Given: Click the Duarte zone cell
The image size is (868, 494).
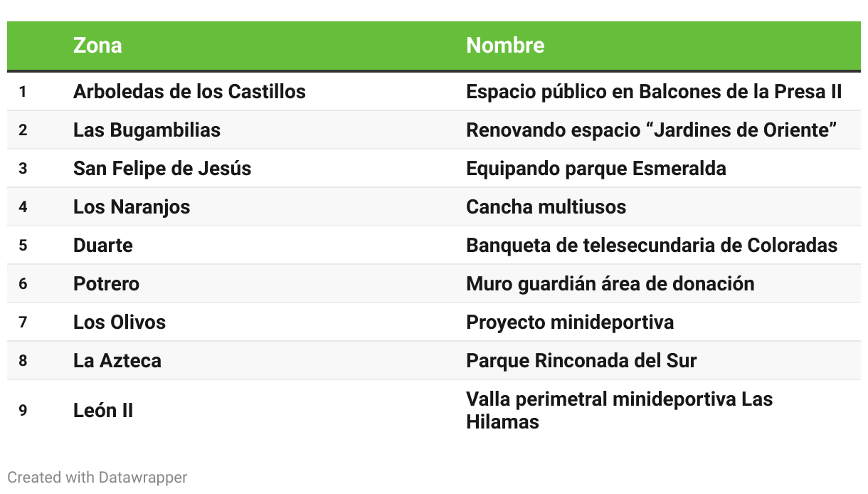Looking at the screenshot, I should click(x=103, y=246).
